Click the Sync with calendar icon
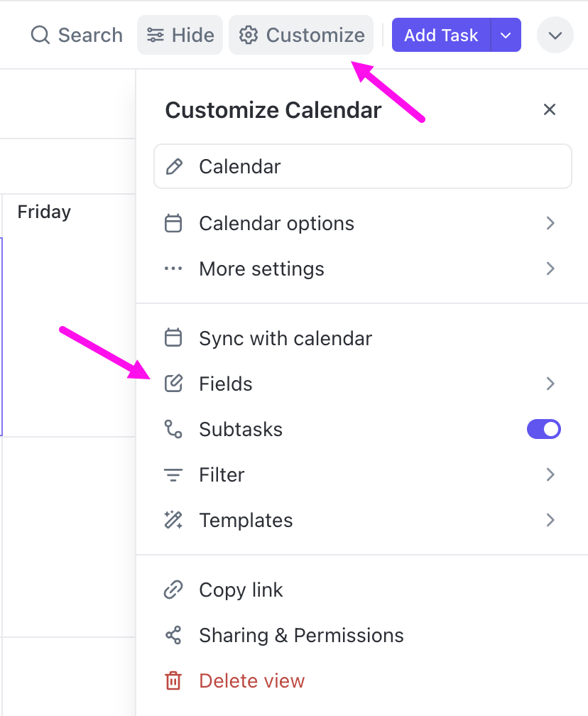Screen dimensions: 588x716 pyautogui.click(x=173, y=338)
